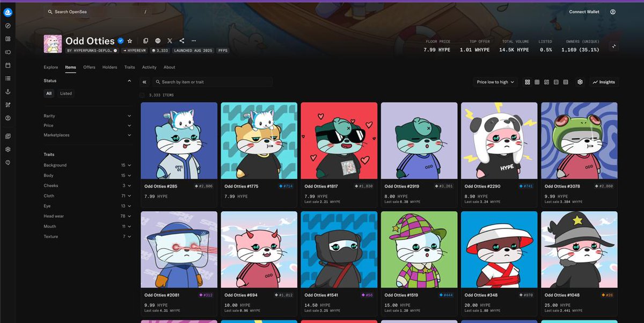This screenshot has height=323, width=644.
Task: Switch to the Items tab
Action: click(70, 68)
